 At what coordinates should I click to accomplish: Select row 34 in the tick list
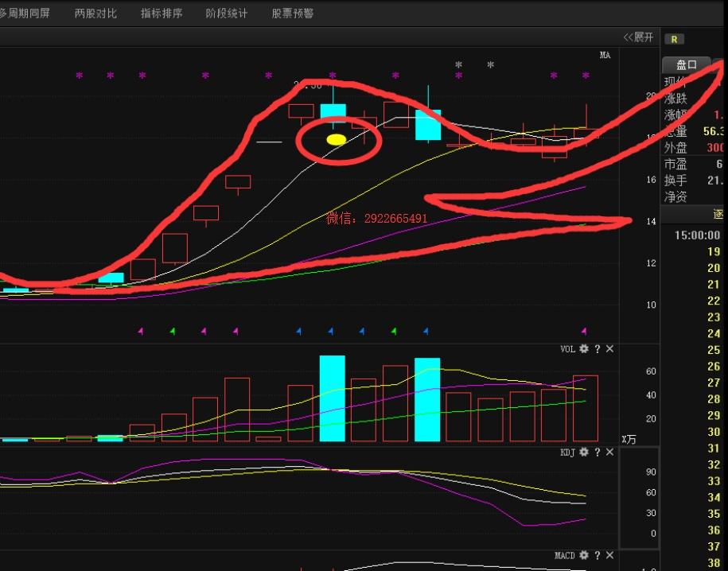(714, 497)
